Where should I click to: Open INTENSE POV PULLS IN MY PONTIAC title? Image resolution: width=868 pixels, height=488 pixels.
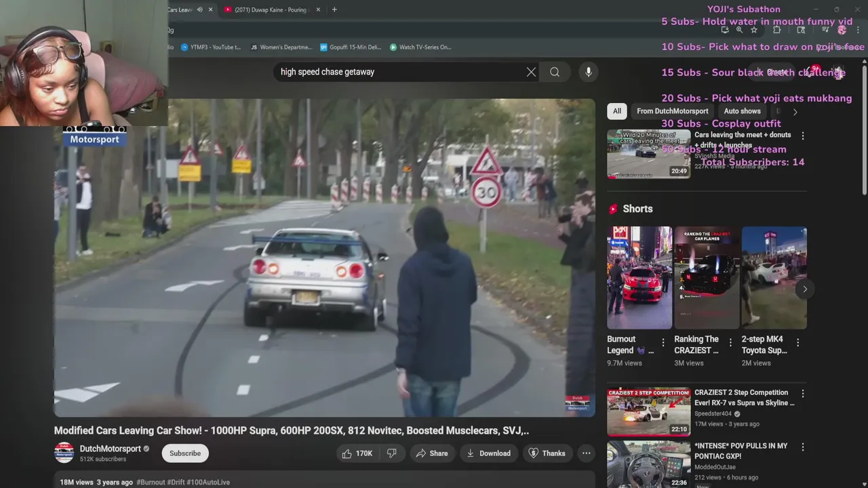point(741,451)
